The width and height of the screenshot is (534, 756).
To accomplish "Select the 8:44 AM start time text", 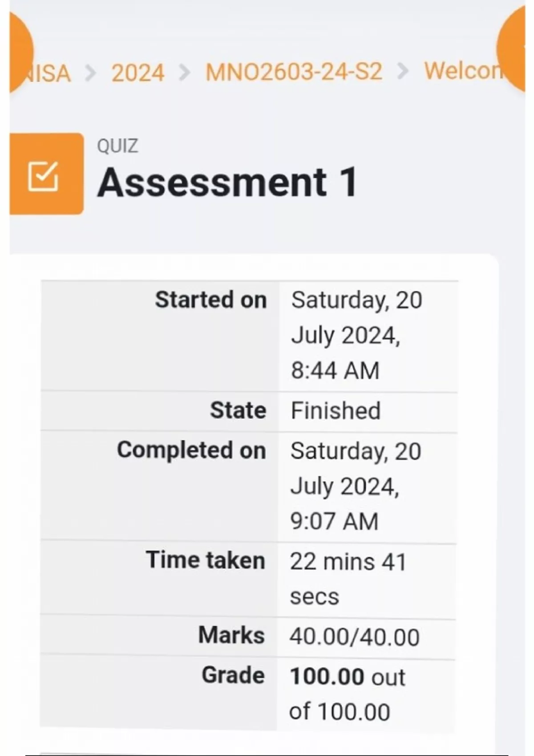I will pos(335,370).
